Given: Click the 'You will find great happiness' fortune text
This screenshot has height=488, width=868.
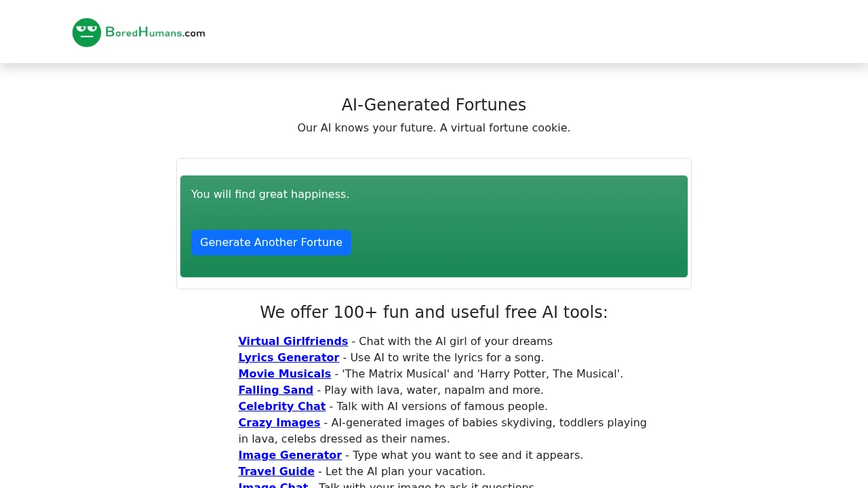Looking at the screenshot, I should 270,194.
